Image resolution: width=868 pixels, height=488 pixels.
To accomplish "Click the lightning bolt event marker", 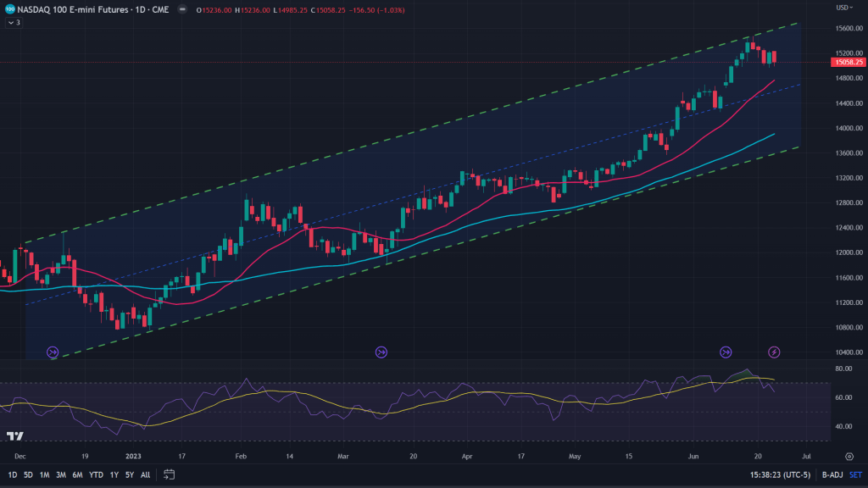I will 774,352.
